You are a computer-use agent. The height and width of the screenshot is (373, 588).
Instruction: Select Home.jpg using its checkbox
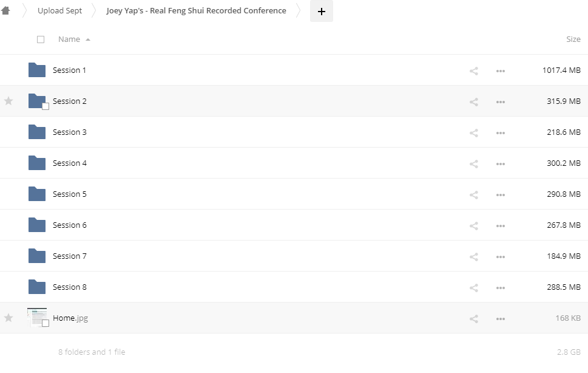[46, 323]
